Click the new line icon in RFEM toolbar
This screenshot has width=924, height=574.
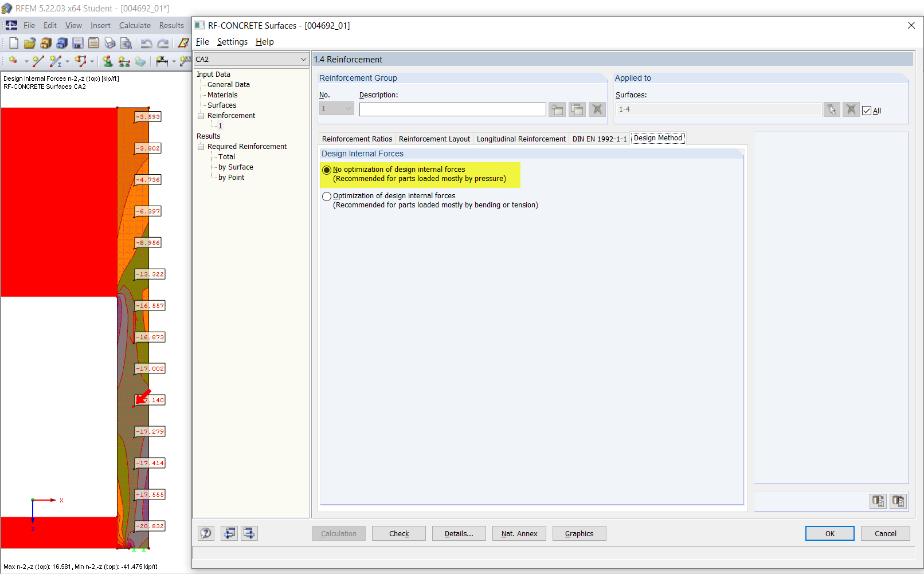tap(38, 61)
